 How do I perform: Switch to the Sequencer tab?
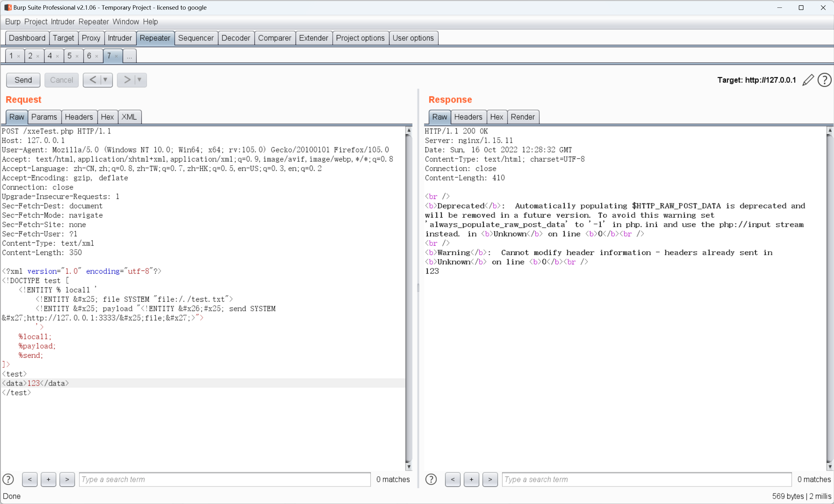click(x=196, y=38)
